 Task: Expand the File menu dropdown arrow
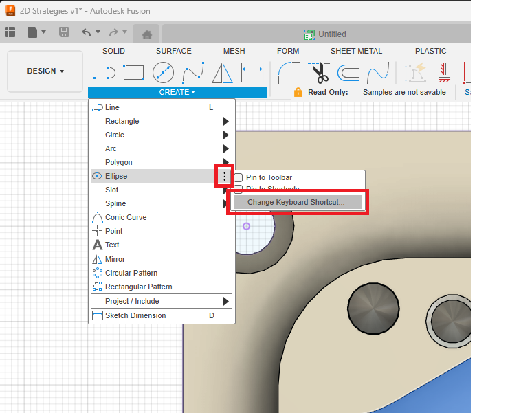click(44, 32)
